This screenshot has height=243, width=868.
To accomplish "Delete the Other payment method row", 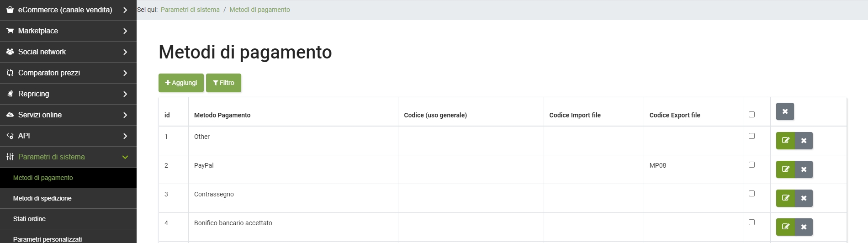I will pyautogui.click(x=804, y=141).
